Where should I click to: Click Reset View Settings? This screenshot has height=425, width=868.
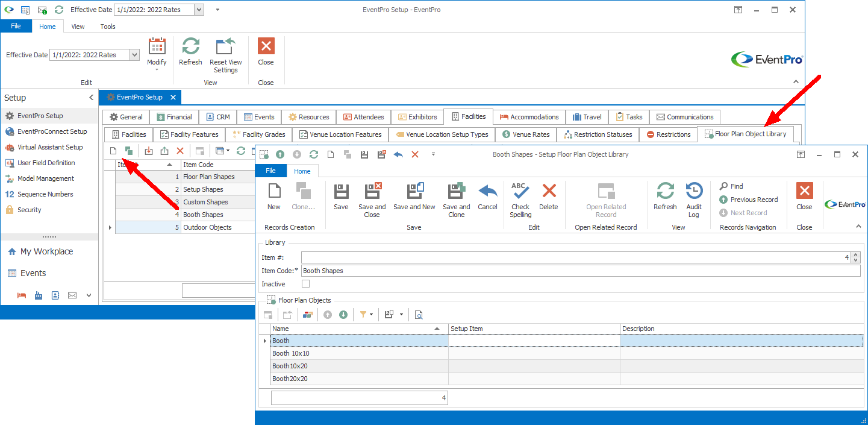[x=226, y=55]
